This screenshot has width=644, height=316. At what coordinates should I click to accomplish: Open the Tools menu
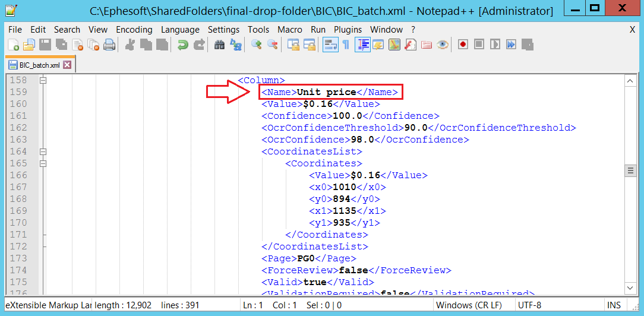coord(258,30)
